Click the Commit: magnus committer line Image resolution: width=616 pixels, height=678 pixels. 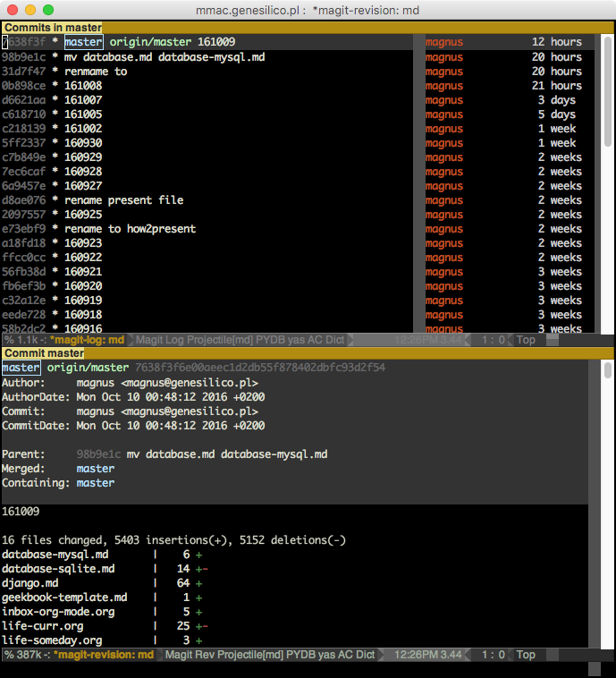(131, 411)
